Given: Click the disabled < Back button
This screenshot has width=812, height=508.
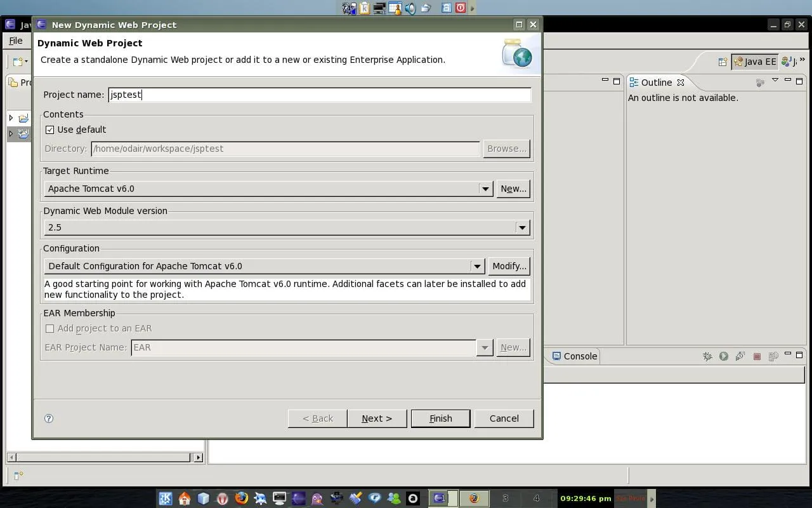Looking at the screenshot, I should tap(318, 418).
